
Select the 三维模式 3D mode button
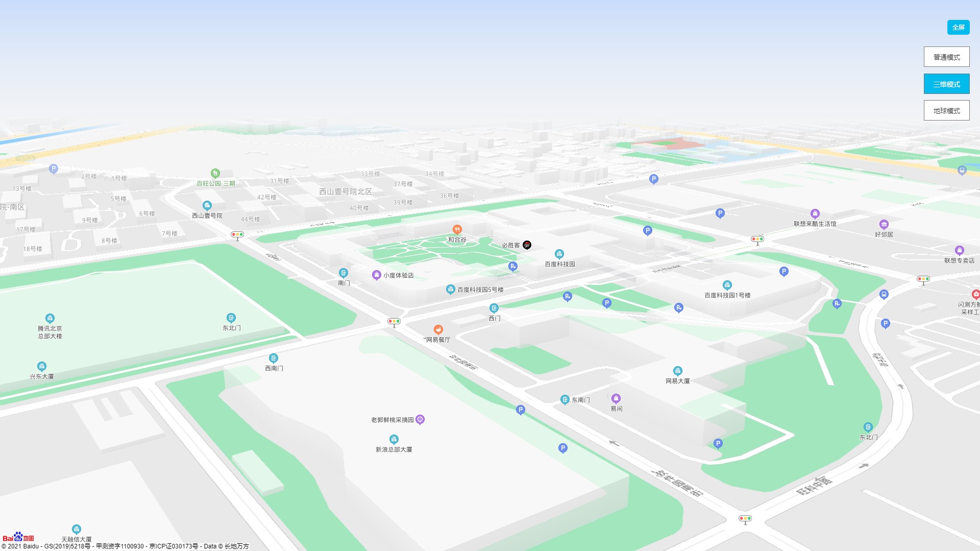tap(946, 84)
